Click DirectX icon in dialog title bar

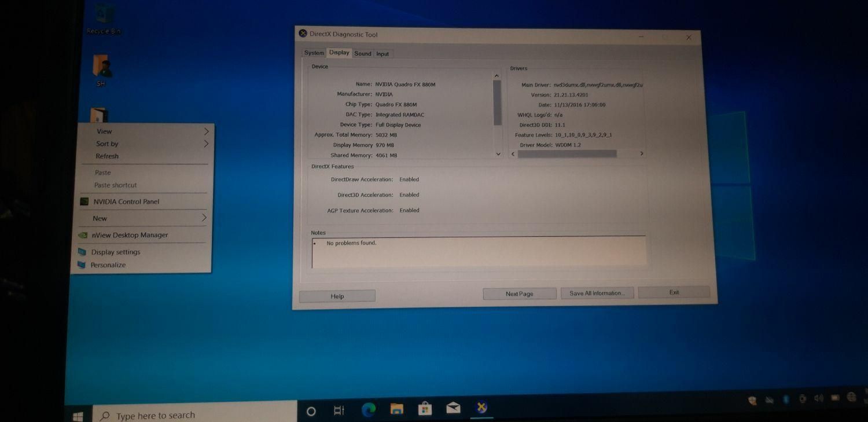303,34
